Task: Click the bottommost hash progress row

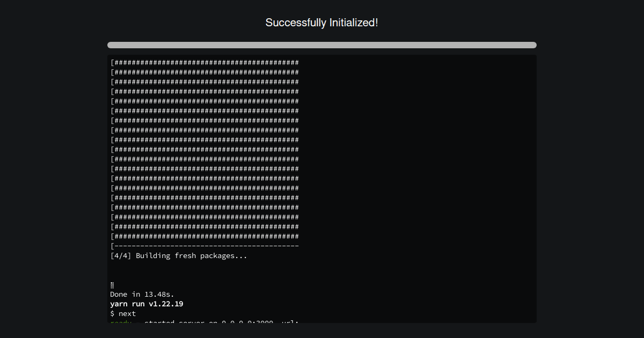Action: (204, 236)
